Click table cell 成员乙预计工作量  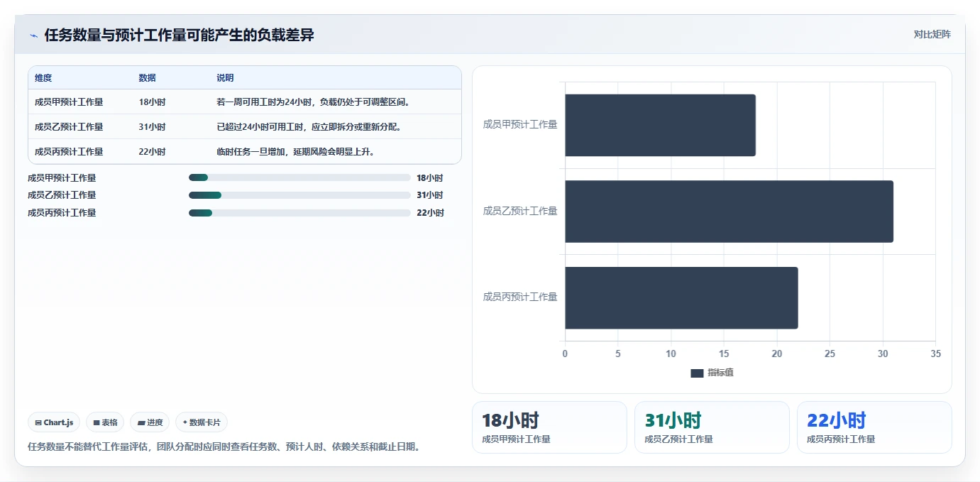(69, 127)
